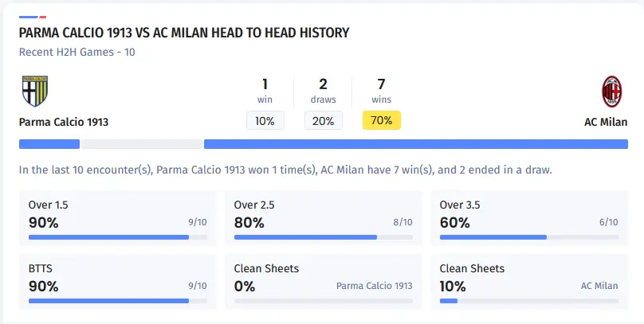
Task: Click the 10% Parma win badge
Action: tap(265, 121)
